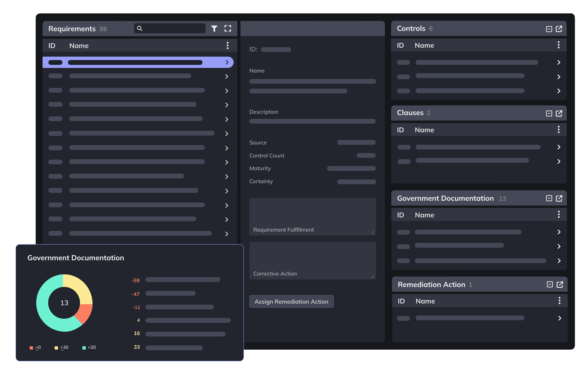
Task: Click the filter funnel icon in Requirements
Action: pos(214,29)
